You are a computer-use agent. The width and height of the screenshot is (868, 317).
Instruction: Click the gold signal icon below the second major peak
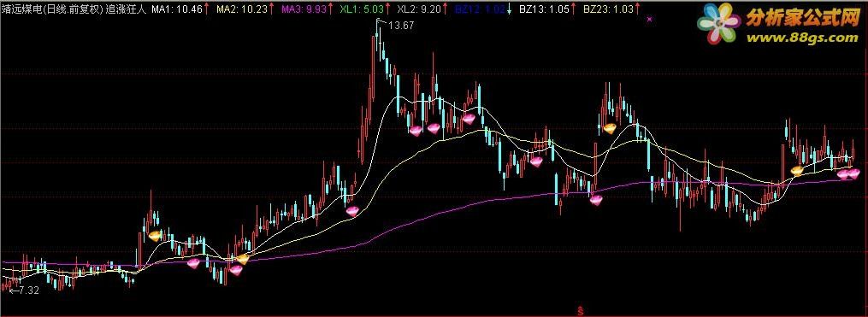(609, 129)
